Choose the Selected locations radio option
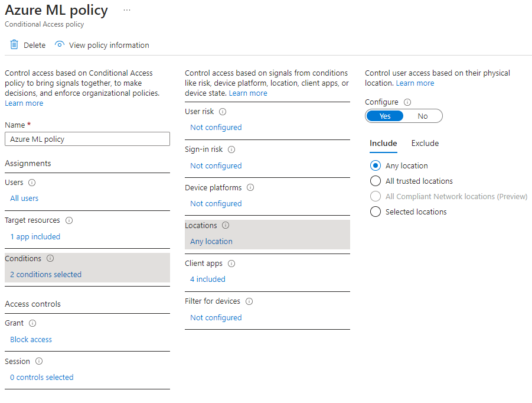 (376, 212)
